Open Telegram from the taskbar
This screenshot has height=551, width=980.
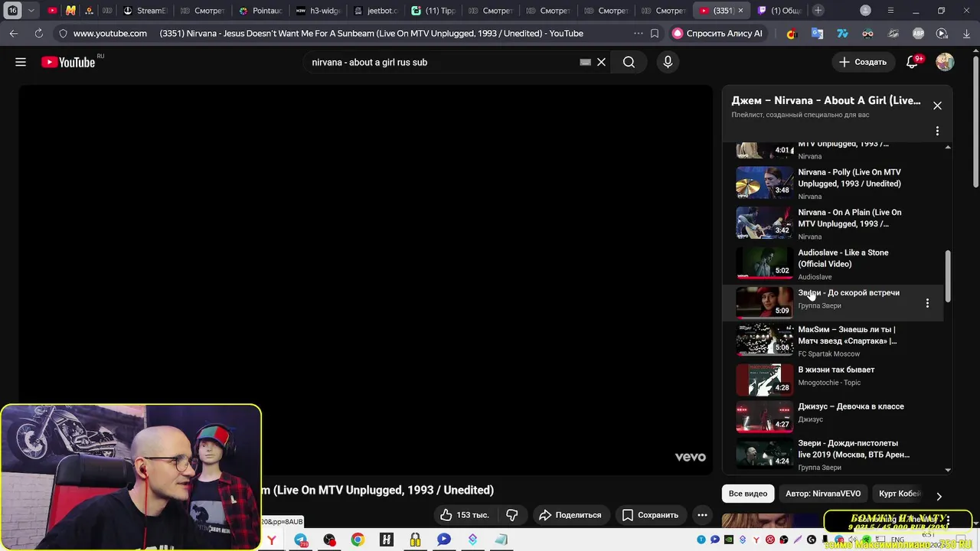[x=301, y=540]
